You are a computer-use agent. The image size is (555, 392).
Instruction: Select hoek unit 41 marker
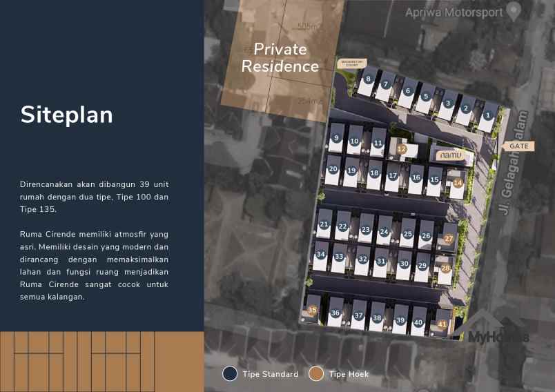[x=442, y=324]
